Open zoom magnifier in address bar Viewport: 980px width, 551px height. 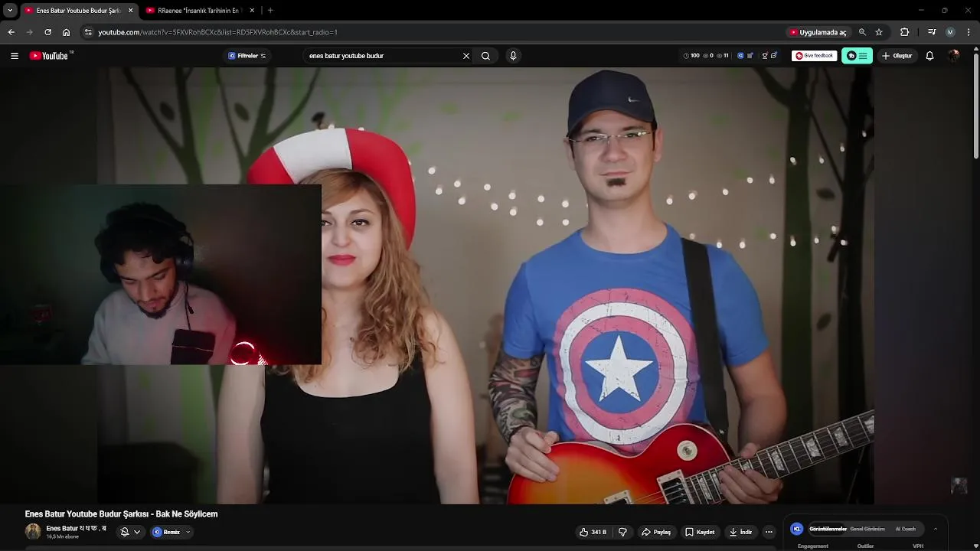pyautogui.click(x=862, y=32)
